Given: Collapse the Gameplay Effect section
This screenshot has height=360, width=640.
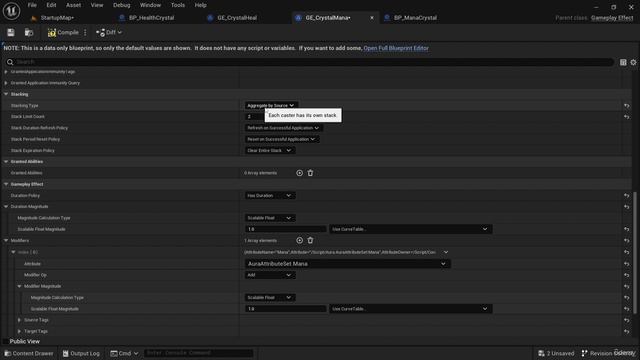Looking at the screenshot, I should (x=6, y=184).
